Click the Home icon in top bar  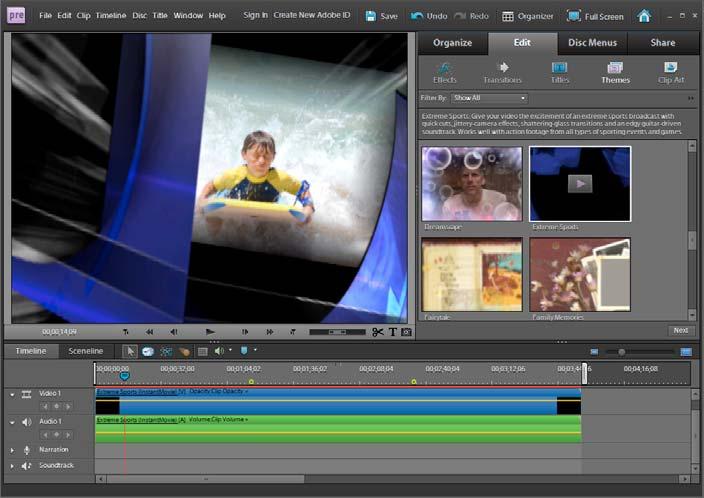(x=644, y=16)
